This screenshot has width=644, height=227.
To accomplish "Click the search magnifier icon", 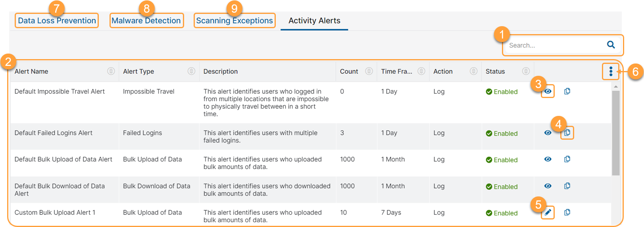I will [611, 45].
